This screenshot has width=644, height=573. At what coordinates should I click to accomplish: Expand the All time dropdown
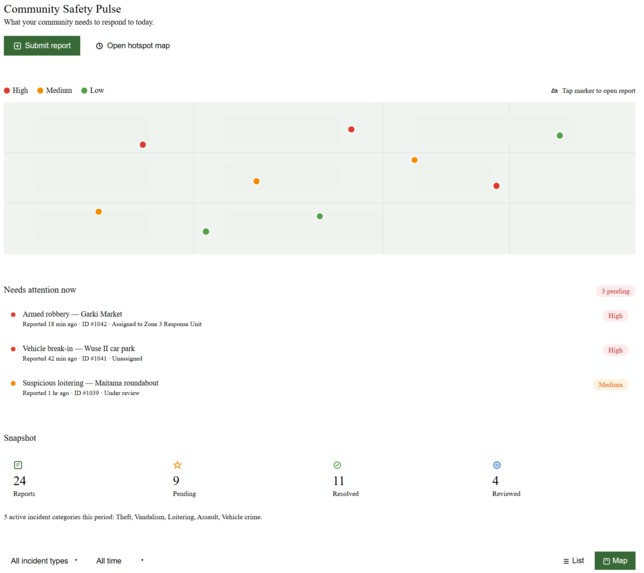pos(120,561)
